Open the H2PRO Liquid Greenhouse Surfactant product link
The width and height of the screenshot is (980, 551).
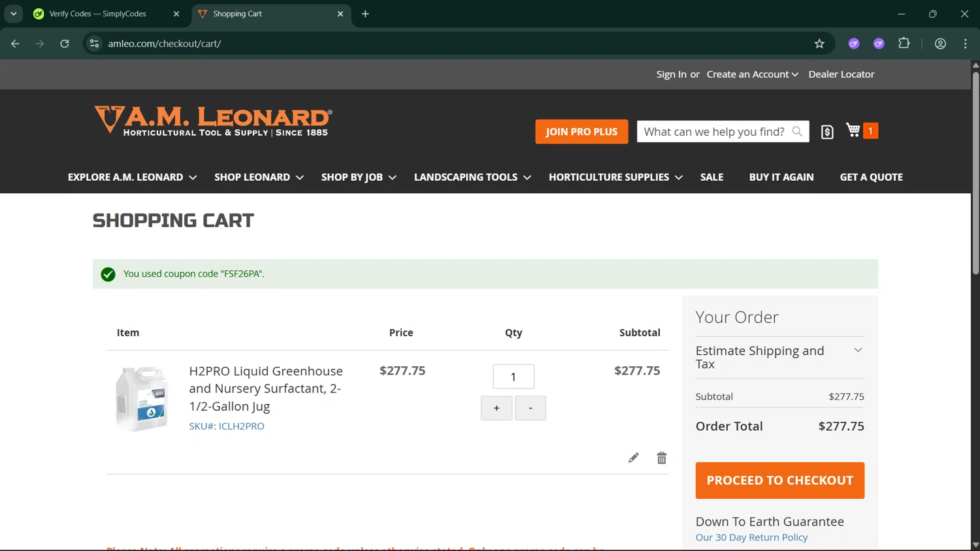click(266, 388)
